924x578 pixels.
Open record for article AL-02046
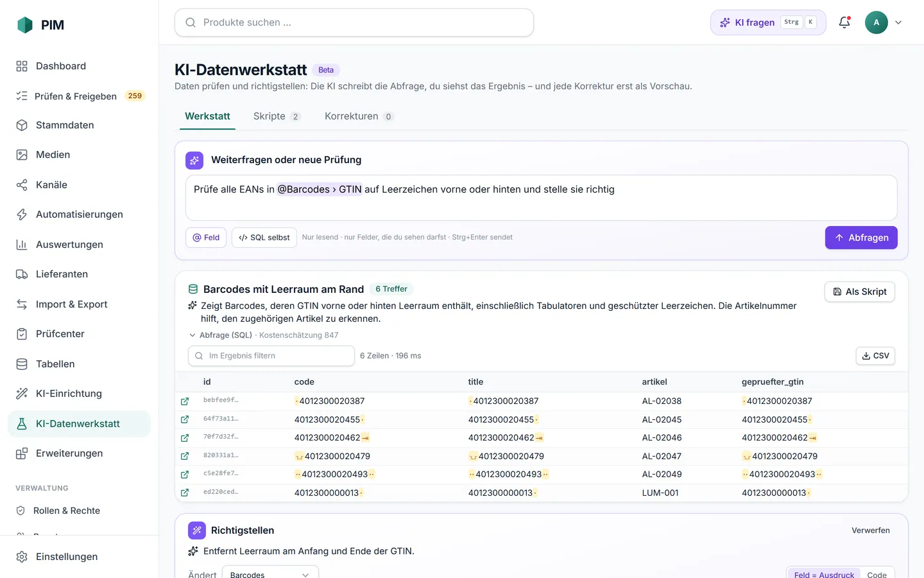pyautogui.click(x=185, y=438)
